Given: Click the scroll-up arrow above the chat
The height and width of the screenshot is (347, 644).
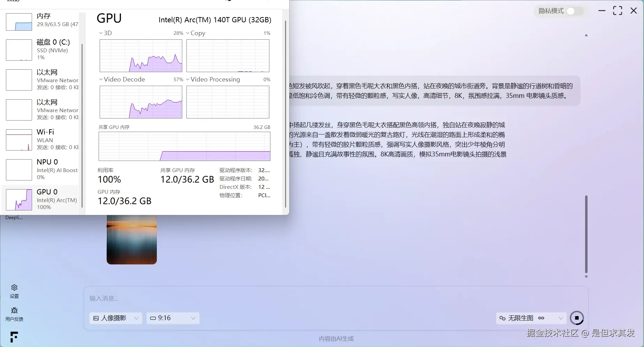Looking at the screenshot, I should [586, 35].
